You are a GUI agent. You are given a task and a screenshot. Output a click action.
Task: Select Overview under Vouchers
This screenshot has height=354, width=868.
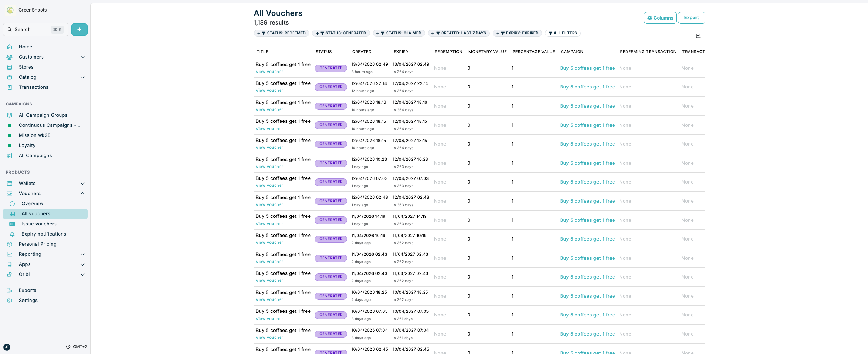[x=33, y=203]
